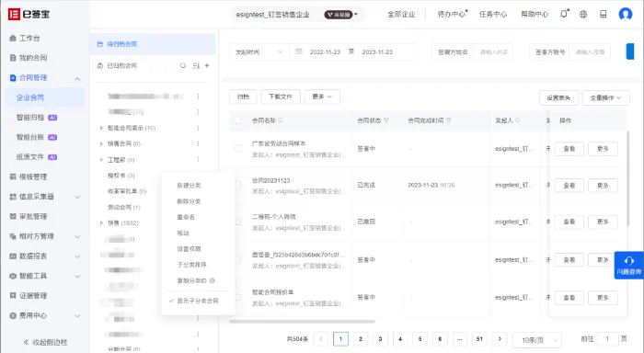Click search icon on 合同名称 column

coord(281,120)
